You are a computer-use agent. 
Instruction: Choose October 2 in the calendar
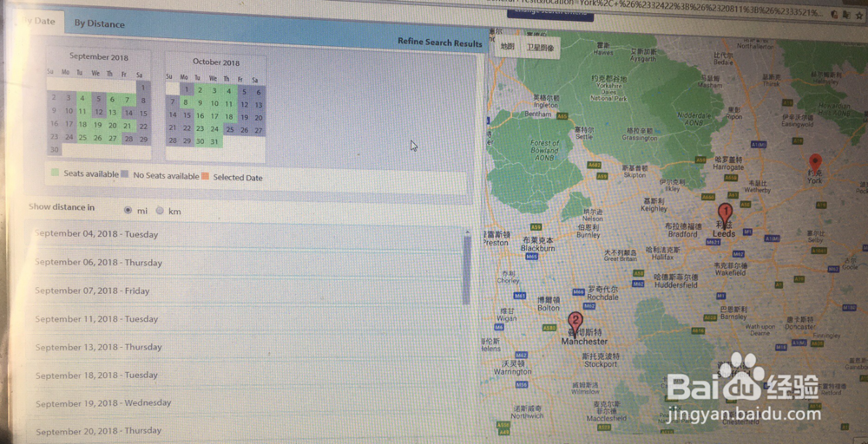point(200,90)
